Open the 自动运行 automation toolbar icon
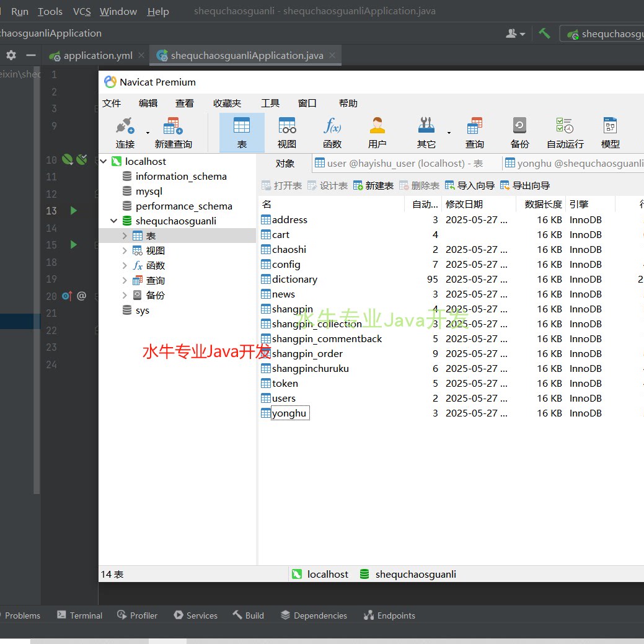 tap(565, 126)
